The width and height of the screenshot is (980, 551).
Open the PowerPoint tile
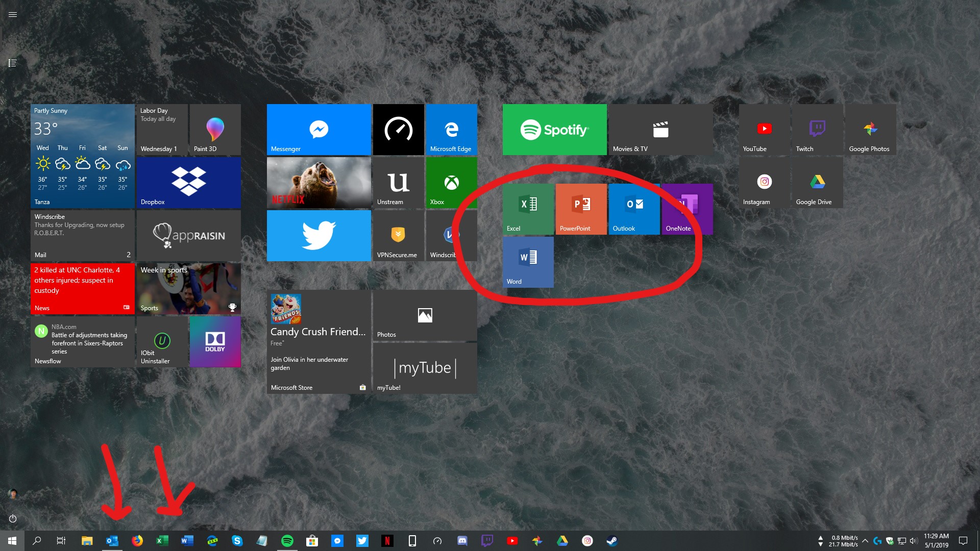pos(581,209)
